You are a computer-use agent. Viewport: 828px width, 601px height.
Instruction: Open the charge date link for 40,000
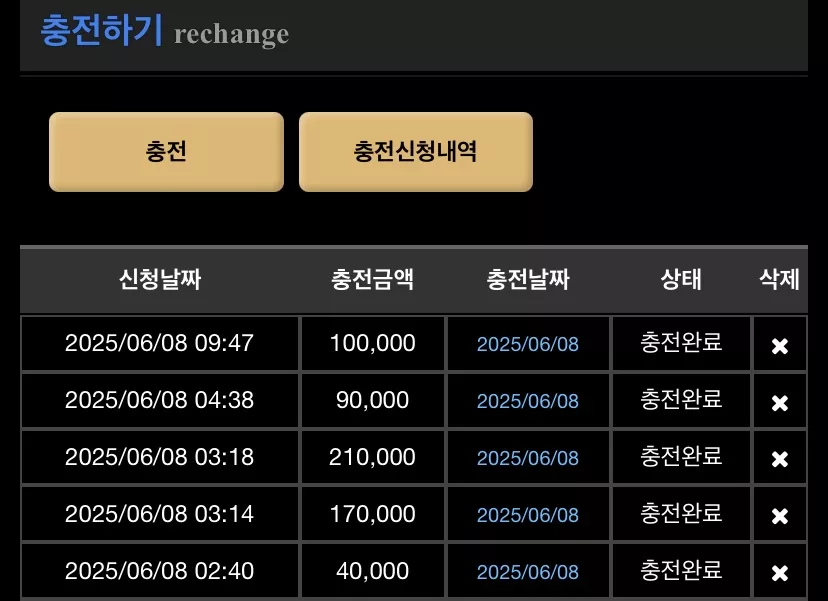[528, 572]
